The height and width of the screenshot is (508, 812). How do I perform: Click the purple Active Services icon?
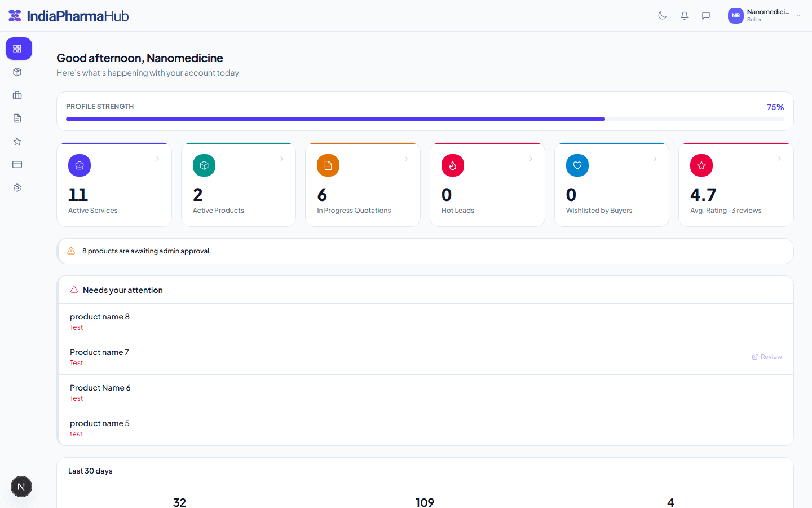80,165
